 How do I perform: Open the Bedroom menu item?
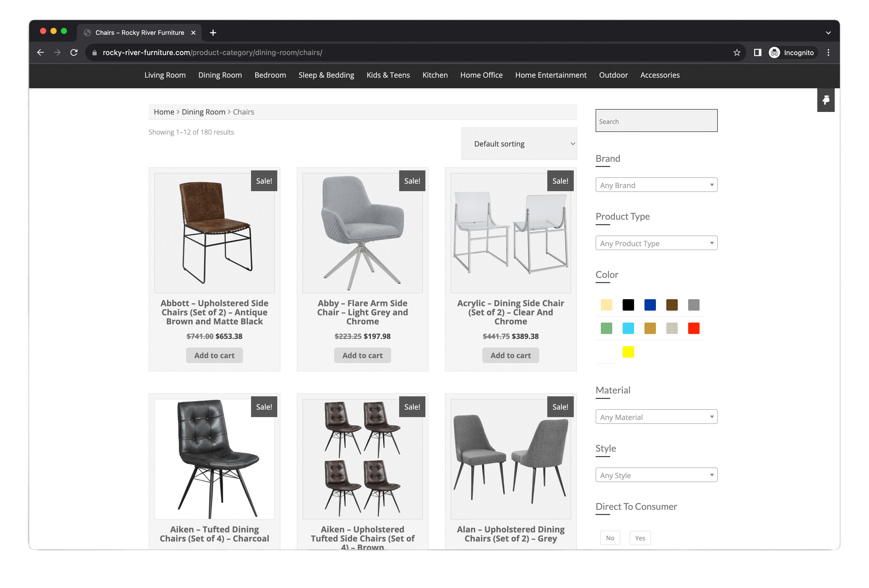(270, 75)
